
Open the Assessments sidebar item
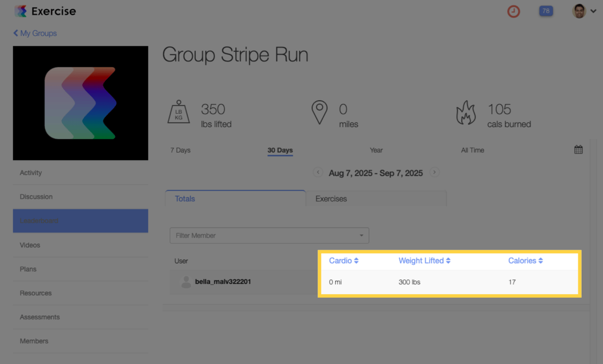(81, 317)
